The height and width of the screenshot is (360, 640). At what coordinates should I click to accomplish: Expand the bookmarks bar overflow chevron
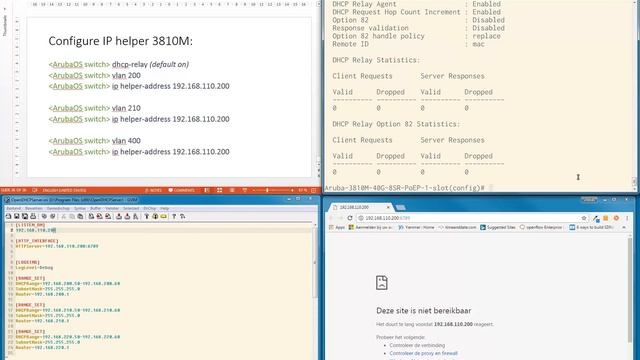(624, 227)
